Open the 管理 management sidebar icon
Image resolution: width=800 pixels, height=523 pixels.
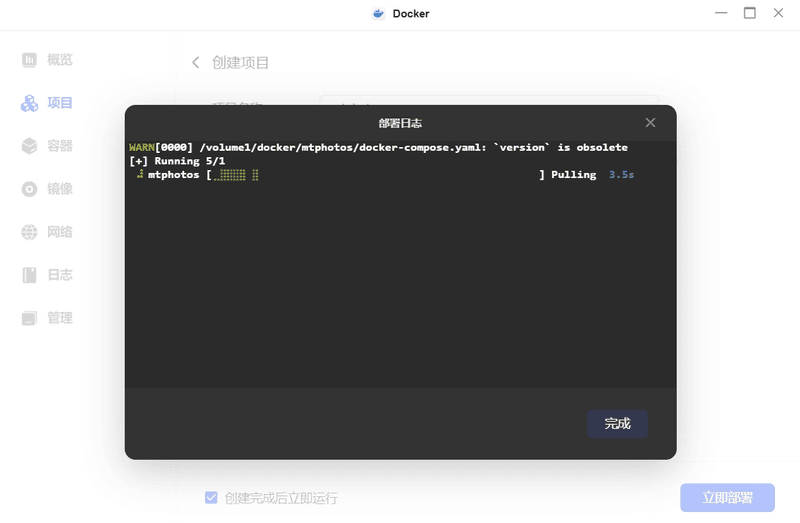[x=29, y=318]
